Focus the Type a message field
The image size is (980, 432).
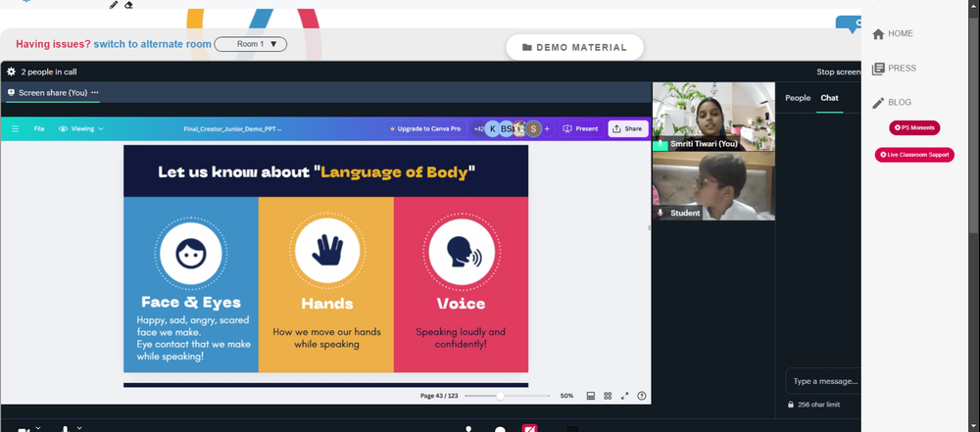[x=823, y=381]
